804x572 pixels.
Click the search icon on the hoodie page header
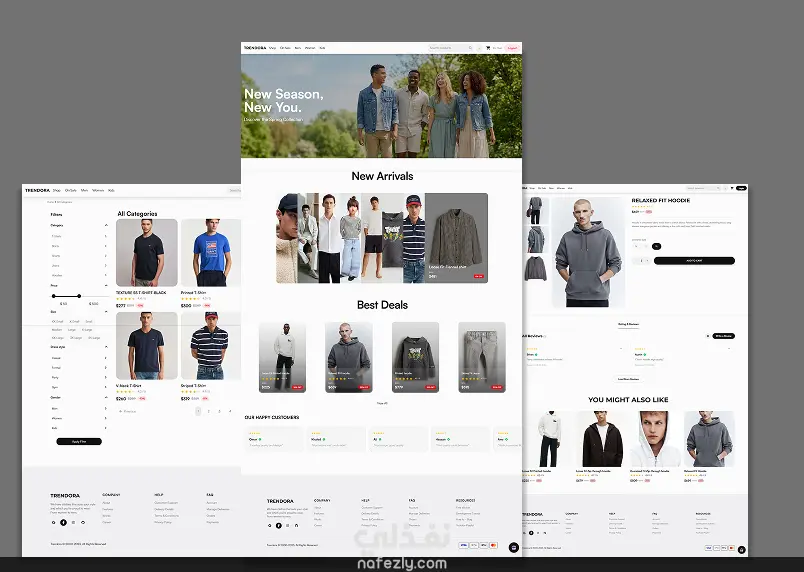718,188
